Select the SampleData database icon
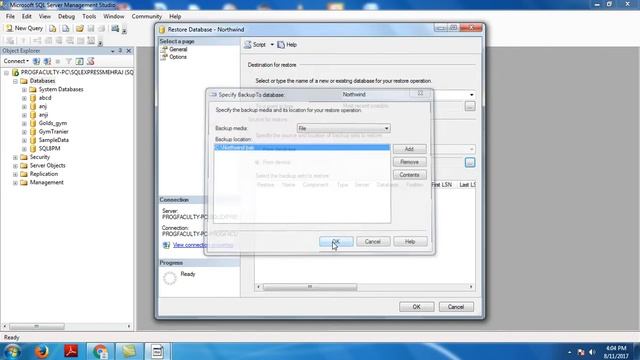Screen dimensions: 640x360 (x=33, y=140)
